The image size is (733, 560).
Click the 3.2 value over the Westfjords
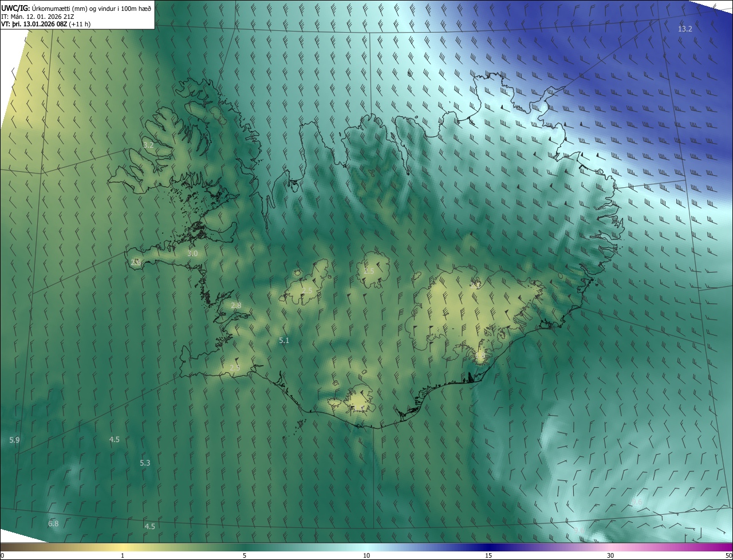tap(148, 145)
